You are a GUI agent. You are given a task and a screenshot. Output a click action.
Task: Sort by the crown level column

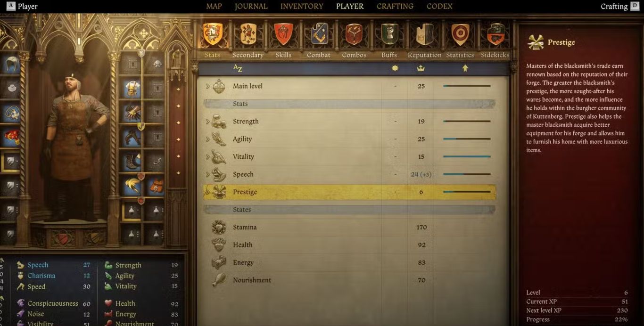click(421, 68)
